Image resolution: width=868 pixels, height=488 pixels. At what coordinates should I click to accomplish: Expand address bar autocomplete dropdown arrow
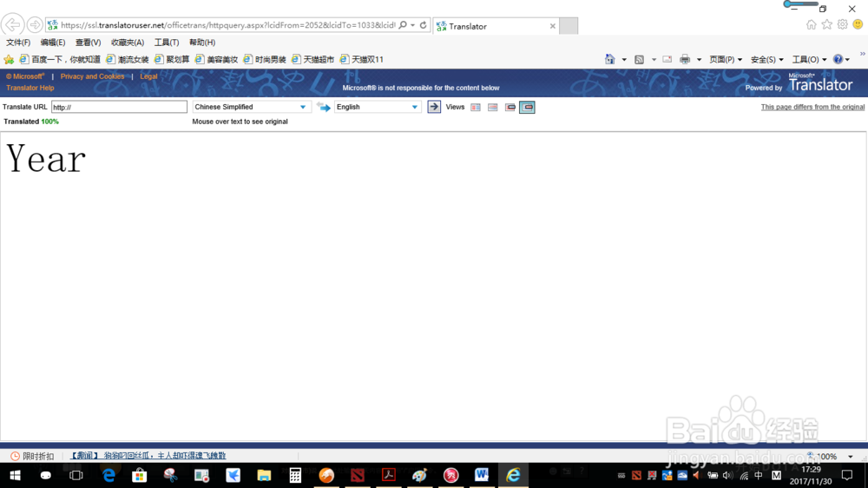click(x=413, y=25)
